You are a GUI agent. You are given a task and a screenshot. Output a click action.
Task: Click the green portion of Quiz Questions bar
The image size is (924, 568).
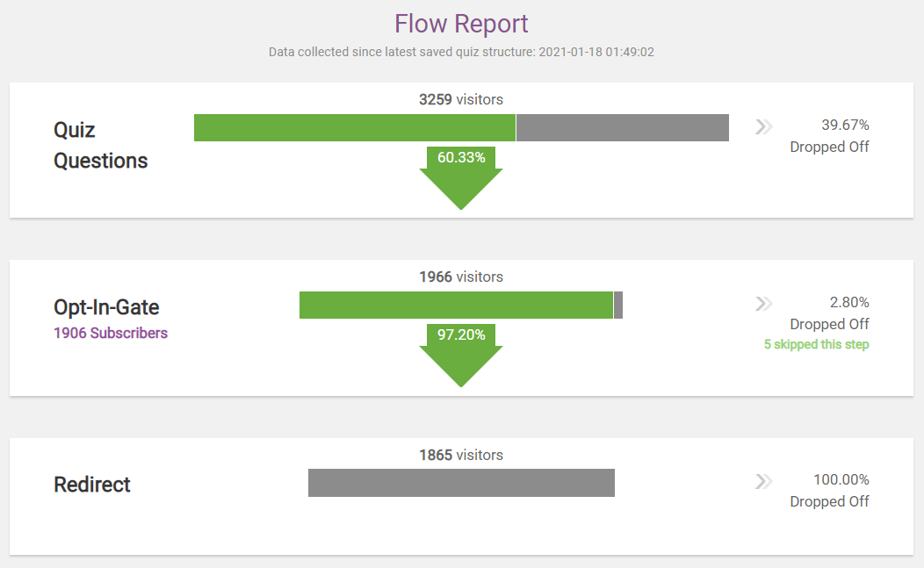pos(355,127)
